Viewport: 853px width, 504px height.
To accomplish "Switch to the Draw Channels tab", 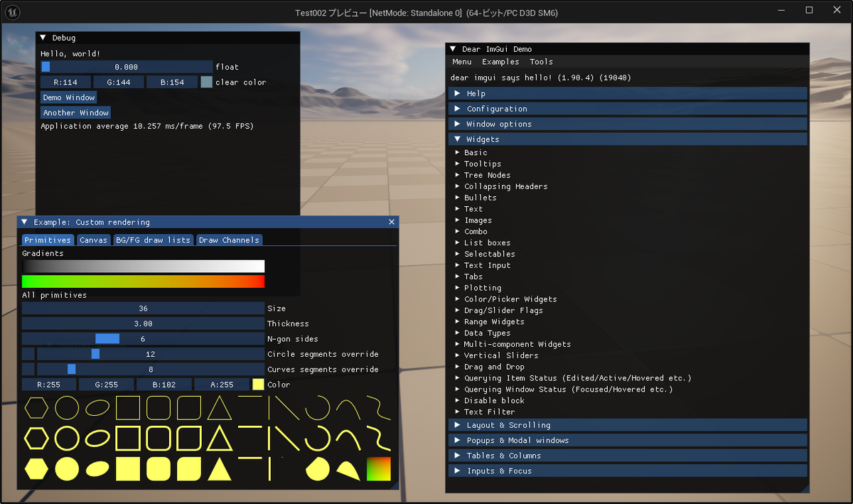I will coord(229,240).
